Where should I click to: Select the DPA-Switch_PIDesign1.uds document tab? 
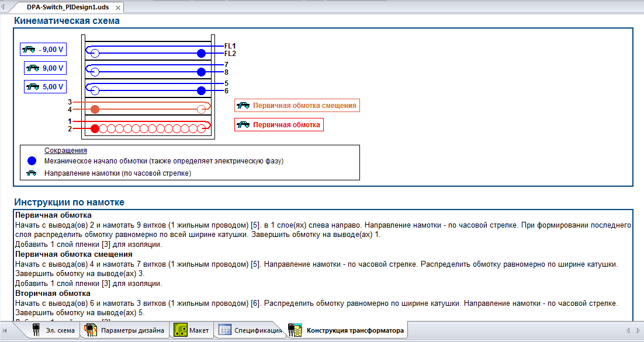(x=68, y=7)
